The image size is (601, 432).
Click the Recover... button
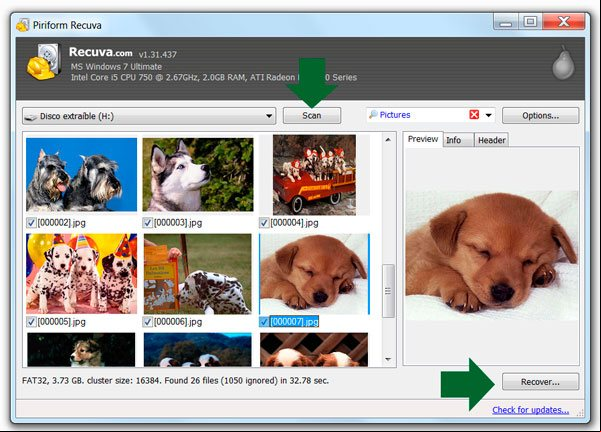coord(540,382)
